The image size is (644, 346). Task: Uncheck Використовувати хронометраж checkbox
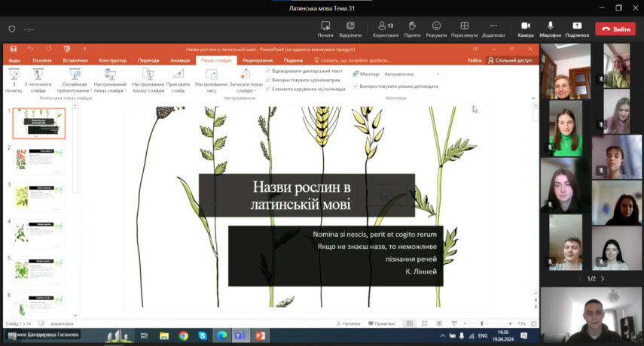(x=268, y=80)
